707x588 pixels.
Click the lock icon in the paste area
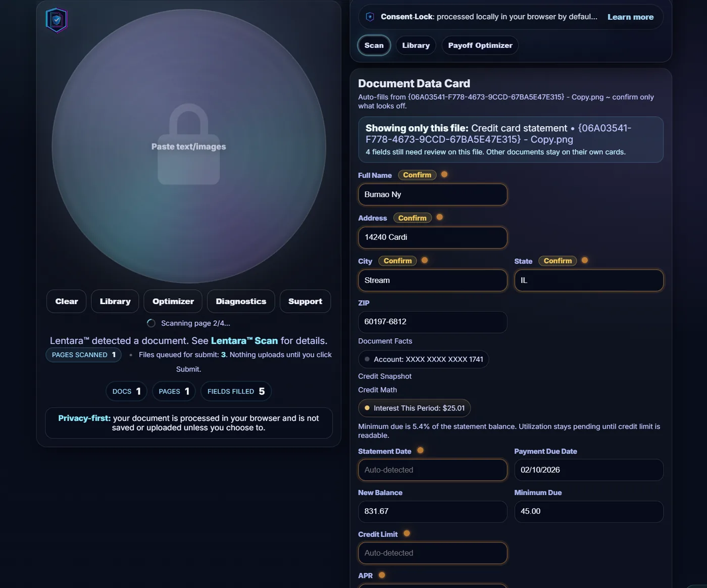click(x=188, y=144)
